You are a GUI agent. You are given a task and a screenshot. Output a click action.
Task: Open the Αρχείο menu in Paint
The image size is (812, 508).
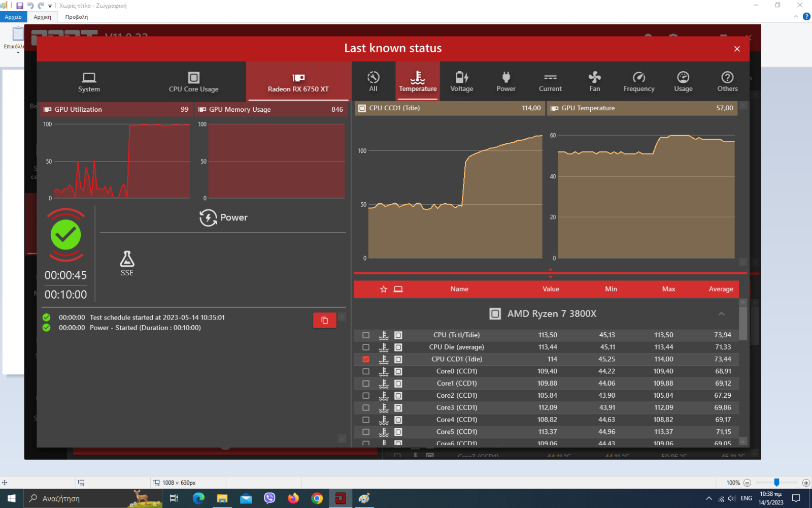tap(13, 17)
